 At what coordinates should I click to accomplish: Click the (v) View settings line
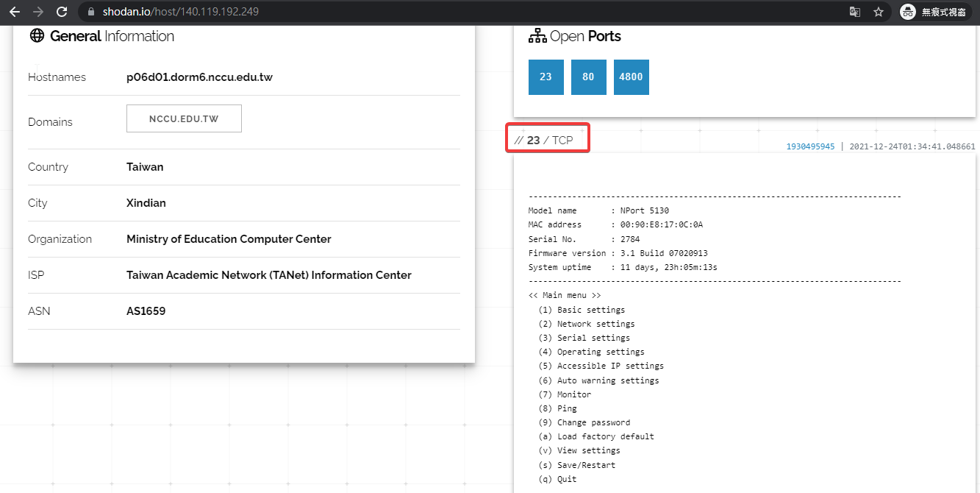(579, 450)
